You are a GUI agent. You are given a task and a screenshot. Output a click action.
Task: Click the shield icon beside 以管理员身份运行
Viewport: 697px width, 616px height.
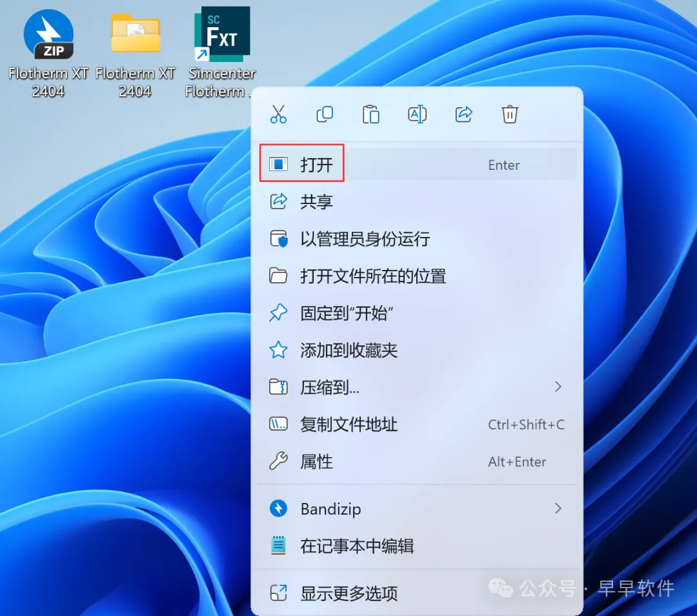click(279, 239)
